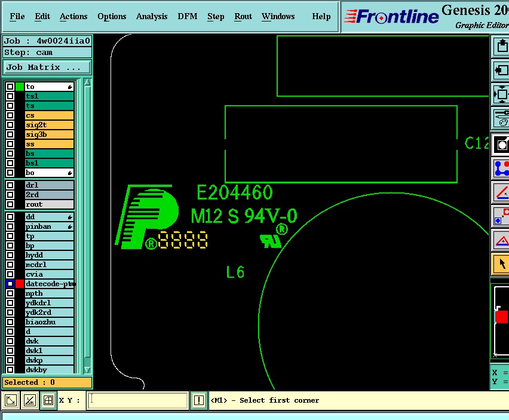Viewport: 509px width, 420px height.
Task: Check the box beside hydd layer
Action: point(10,255)
